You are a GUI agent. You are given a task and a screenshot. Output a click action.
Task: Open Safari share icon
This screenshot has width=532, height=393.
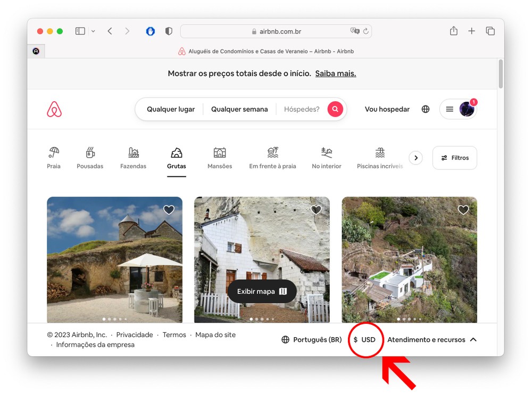coord(453,31)
